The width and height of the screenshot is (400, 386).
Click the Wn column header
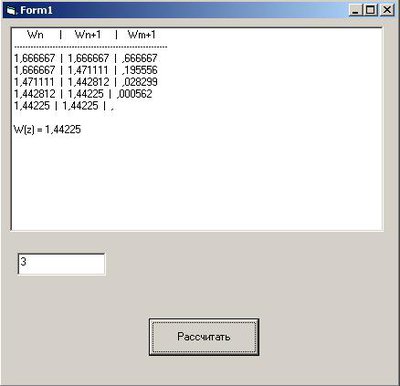(35, 34)
